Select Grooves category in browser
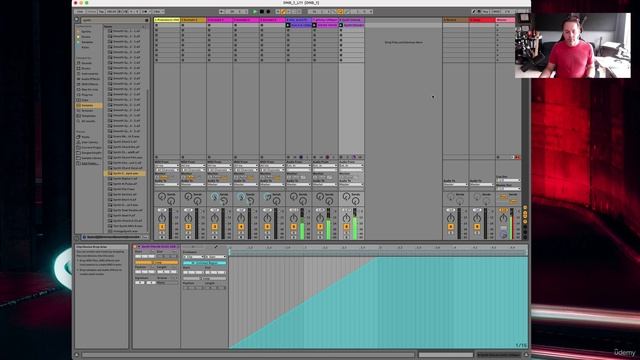This screenshot has height=360, width=640. click(87, 111)
